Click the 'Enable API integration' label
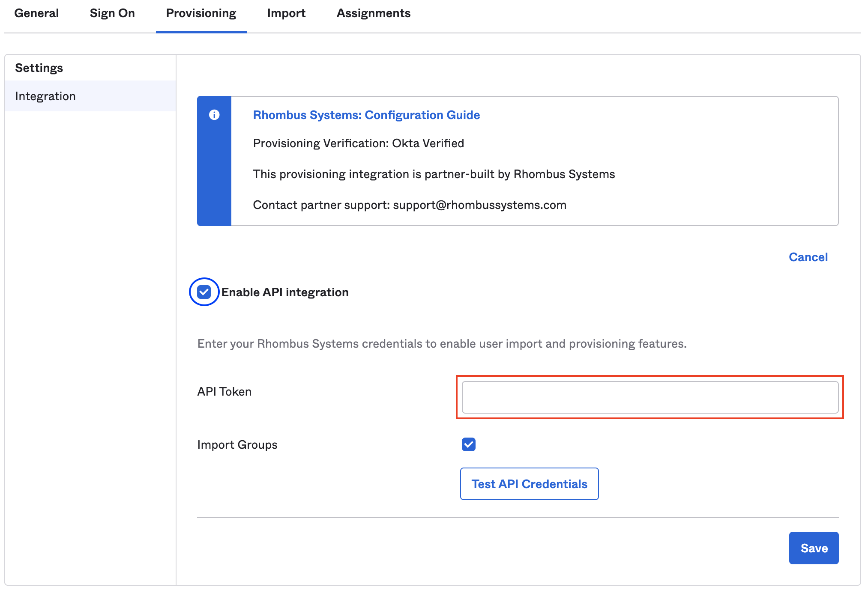The width and height of the screenshot is (868, 590). tap(285, 292)
